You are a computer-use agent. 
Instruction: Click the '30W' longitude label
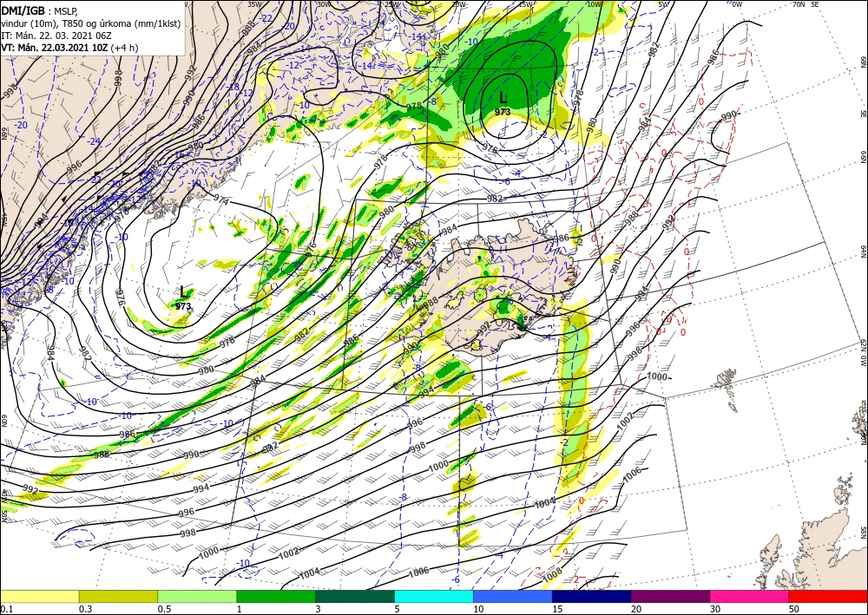324,4
